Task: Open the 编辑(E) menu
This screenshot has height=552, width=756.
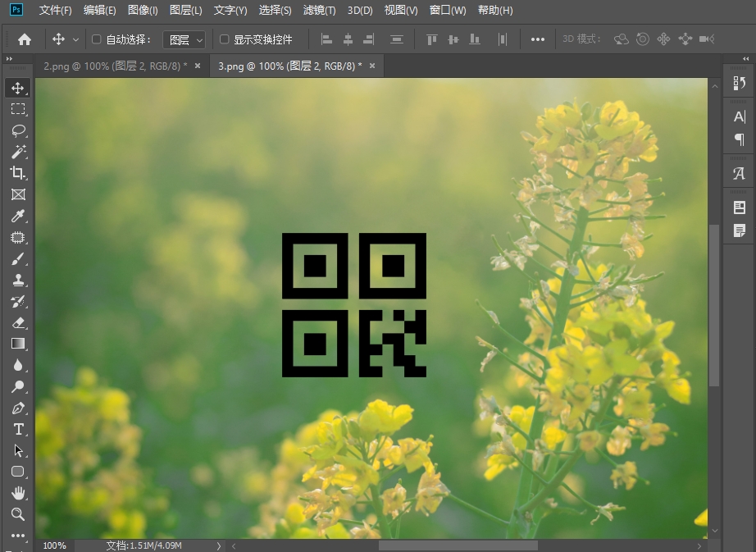Action: point(100,10)
